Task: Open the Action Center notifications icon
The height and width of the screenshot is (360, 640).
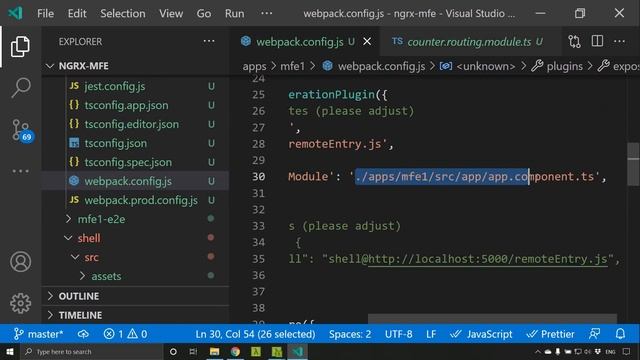Action: click(x=627, y=351)
